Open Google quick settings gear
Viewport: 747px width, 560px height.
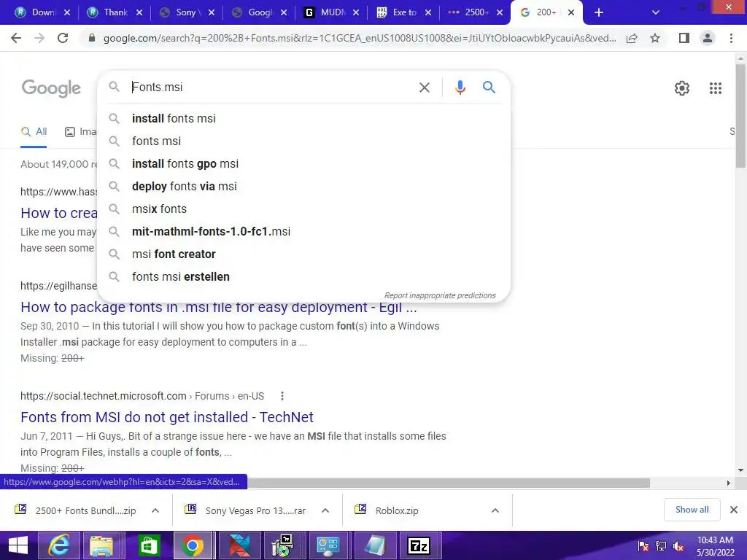[x=682, y=88]
